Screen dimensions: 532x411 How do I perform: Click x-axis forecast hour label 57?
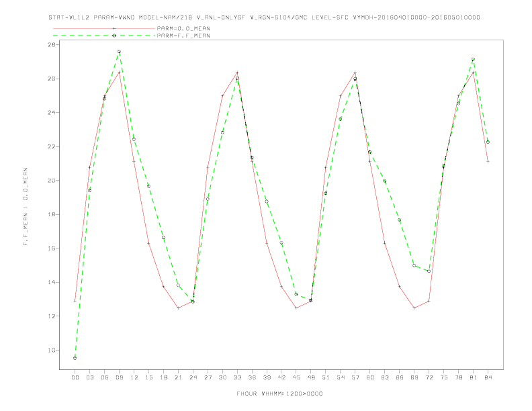[x=355, y=377]
